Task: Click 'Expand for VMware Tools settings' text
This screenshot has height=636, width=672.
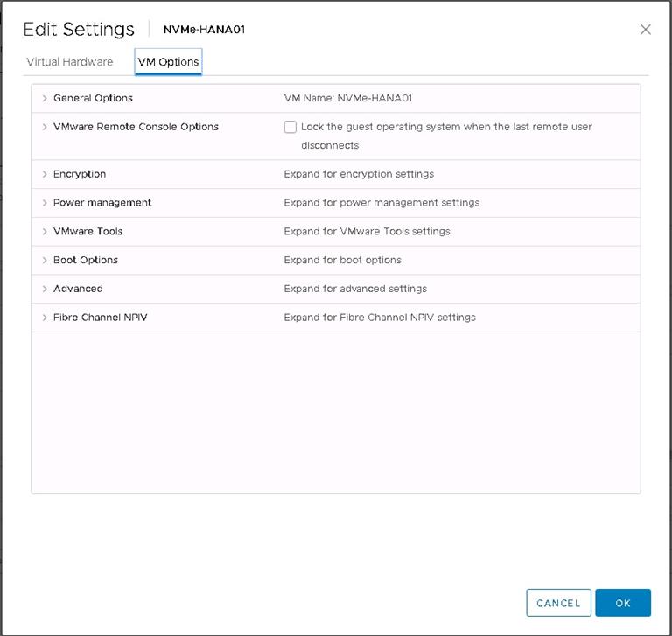Action: click(367, 232)
